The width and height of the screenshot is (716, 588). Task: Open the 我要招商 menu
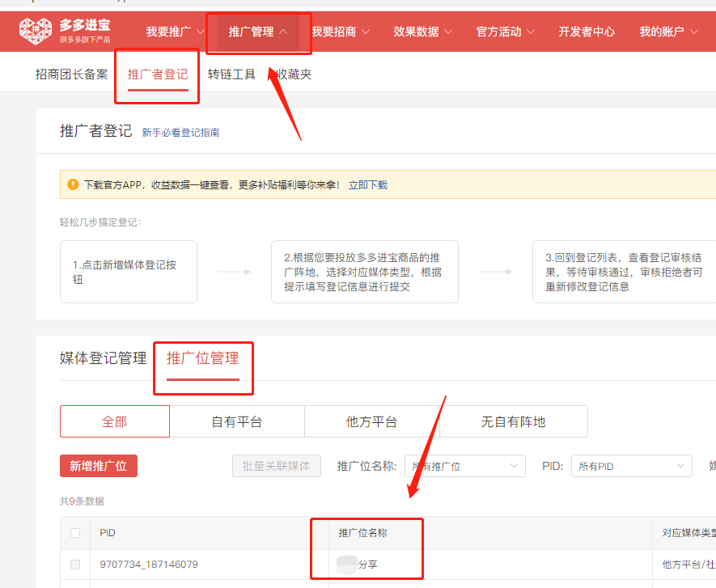coord(334,32)
